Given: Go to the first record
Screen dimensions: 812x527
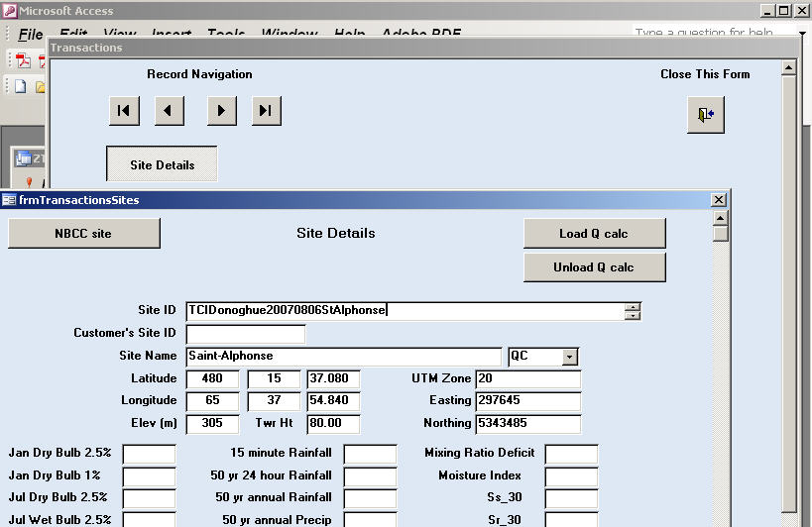Looking at the screenshot, I should pyautogui.click(x=124, y=111).
